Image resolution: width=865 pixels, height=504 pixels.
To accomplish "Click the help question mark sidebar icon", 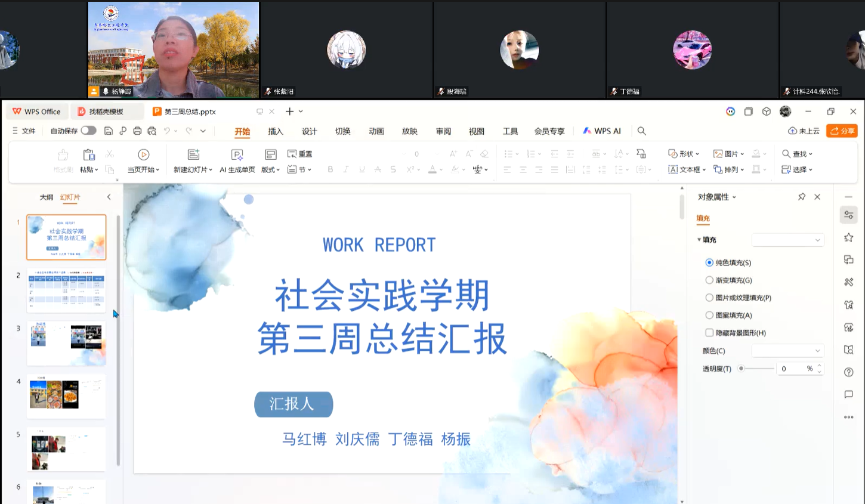I will [x=848, y=372].
